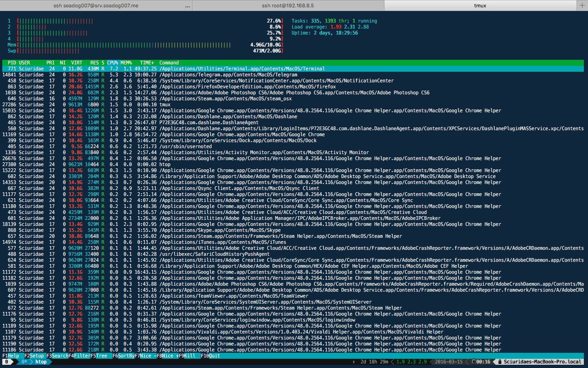Select the Google Chrome main process PID 11169

coord(293,134)
